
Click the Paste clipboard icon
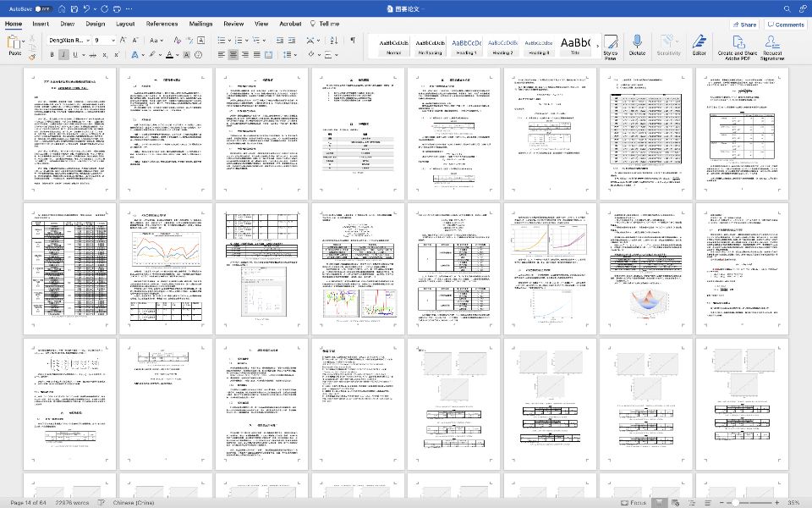point(14,42)
